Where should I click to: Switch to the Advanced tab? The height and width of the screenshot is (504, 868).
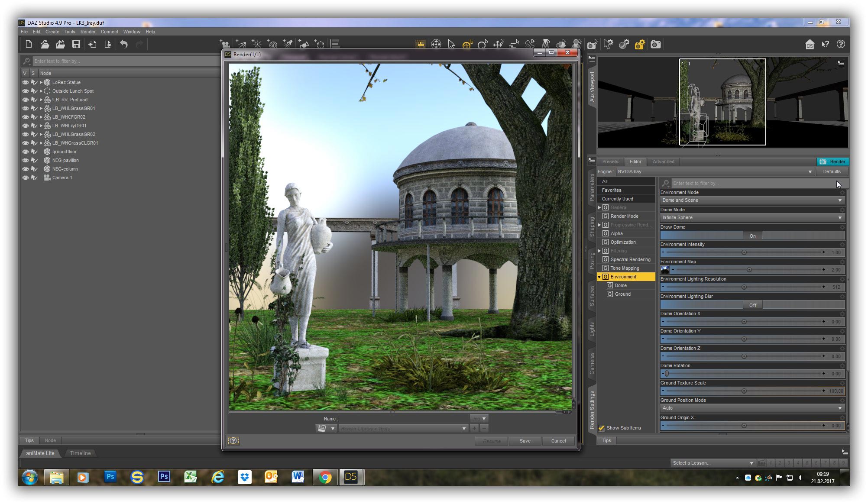(663, 162)
